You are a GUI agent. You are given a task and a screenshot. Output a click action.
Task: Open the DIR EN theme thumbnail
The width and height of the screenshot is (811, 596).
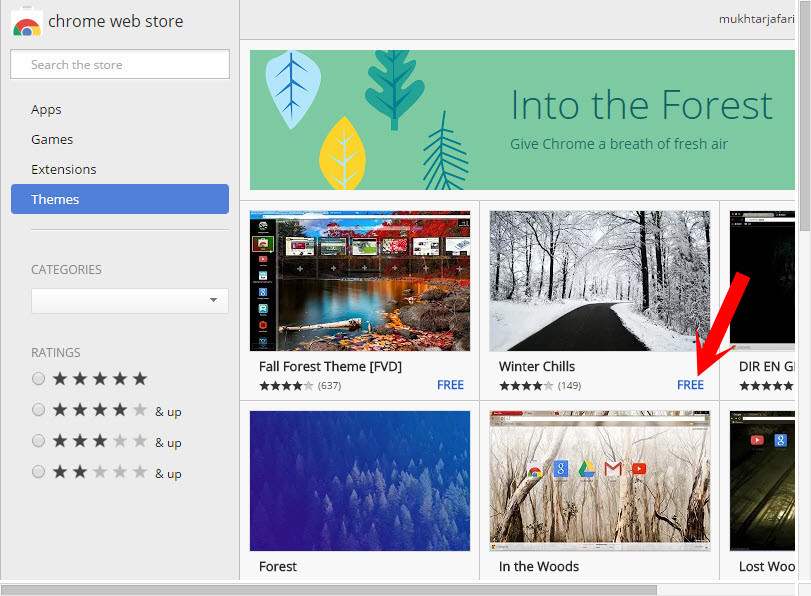click(762, 281)
